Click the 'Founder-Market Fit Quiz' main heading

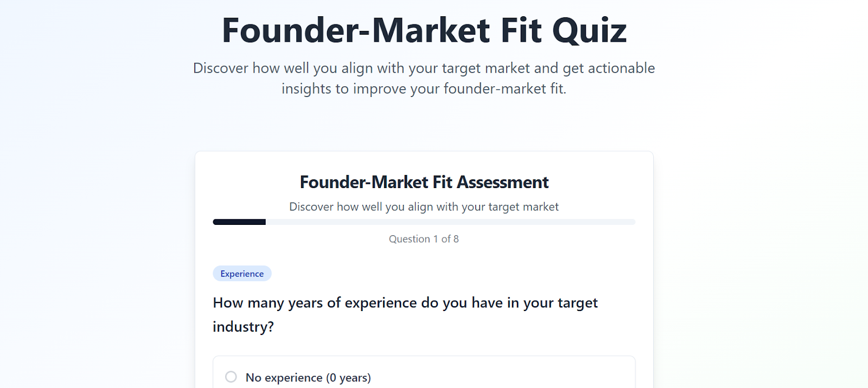pos(424,30)
